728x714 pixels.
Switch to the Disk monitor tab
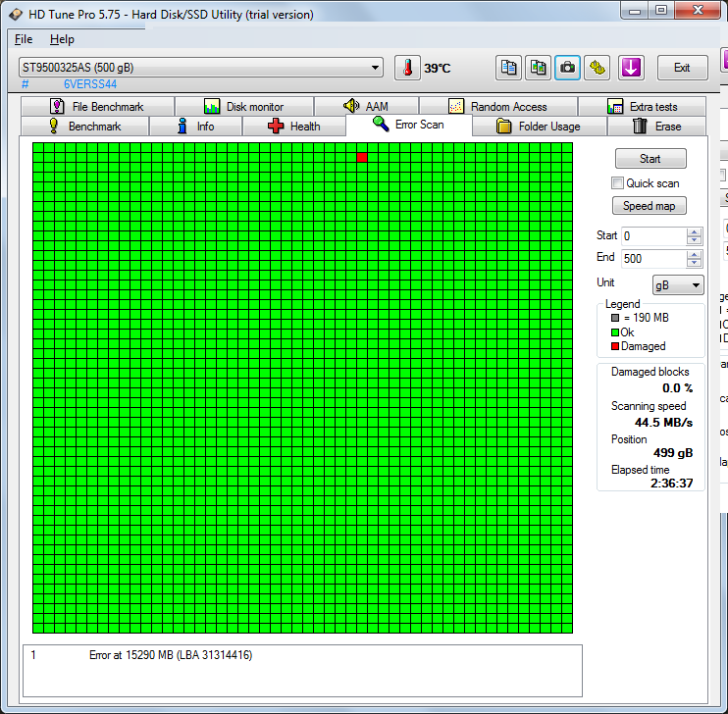coord(244,106)
